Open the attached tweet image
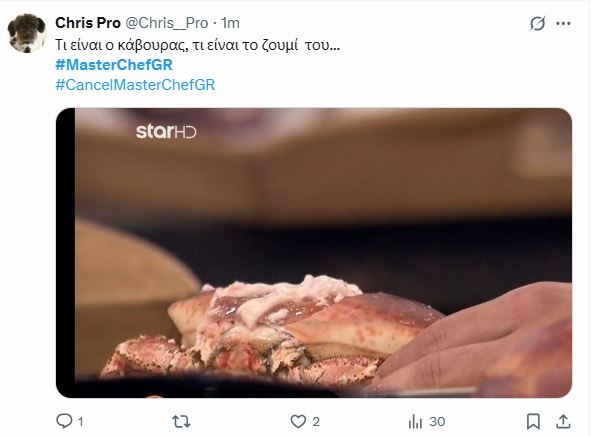601x436 pixels. [313, 250]
